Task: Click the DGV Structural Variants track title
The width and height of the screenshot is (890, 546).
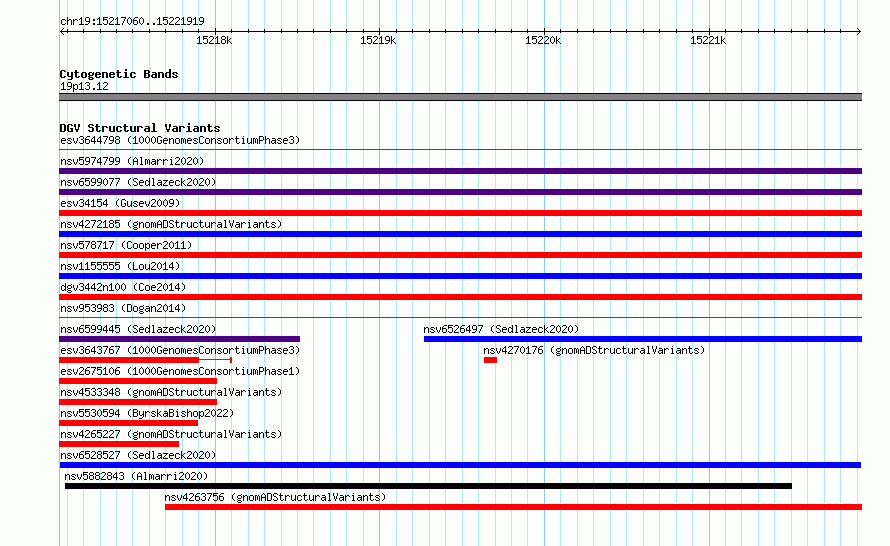Action: pyautogui.click(x=140, y=128)
